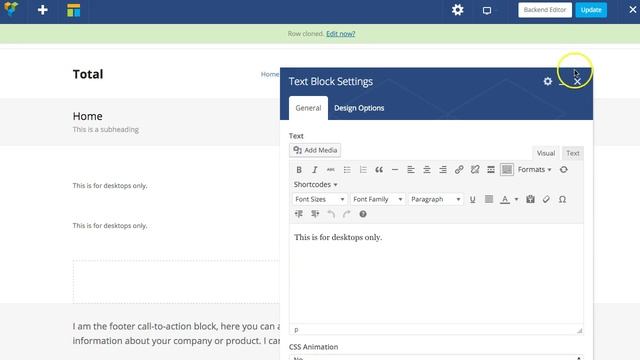Switch to the General tab
This screenshot has width=640, height=360.
coord(308,108)
